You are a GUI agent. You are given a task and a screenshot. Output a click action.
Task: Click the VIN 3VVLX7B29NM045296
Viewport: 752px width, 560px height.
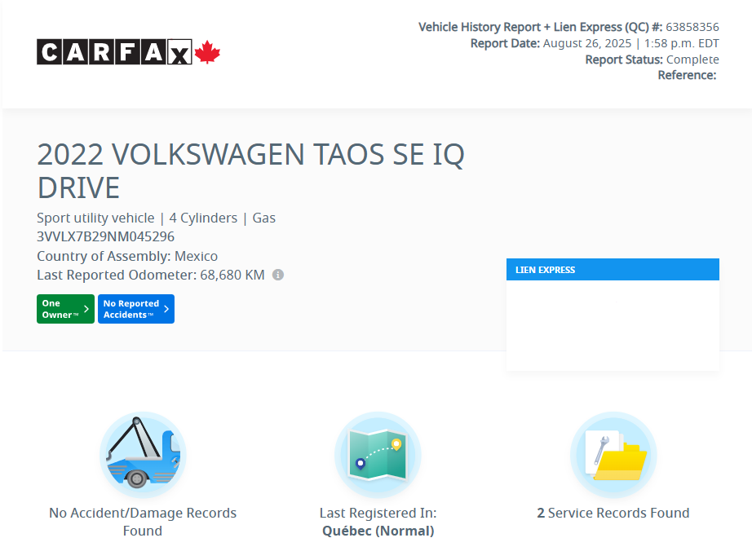pyautogui.click(x=105, y=237)
